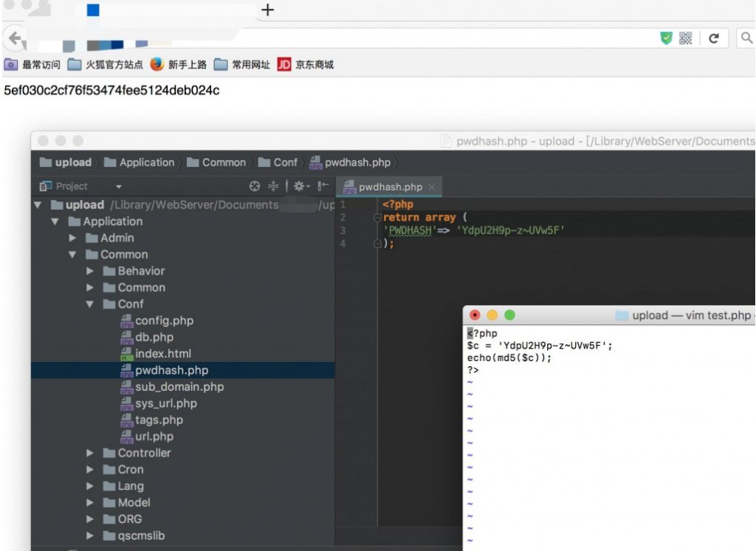Viewport: 756px width, 551px height.
Task: Click line number 3 in the editor gutter
Action: coord(343,230)
